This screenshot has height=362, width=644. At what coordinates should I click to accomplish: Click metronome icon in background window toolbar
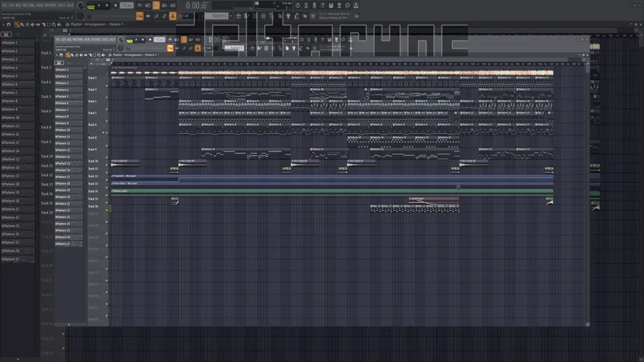click(x=140, y=5)
